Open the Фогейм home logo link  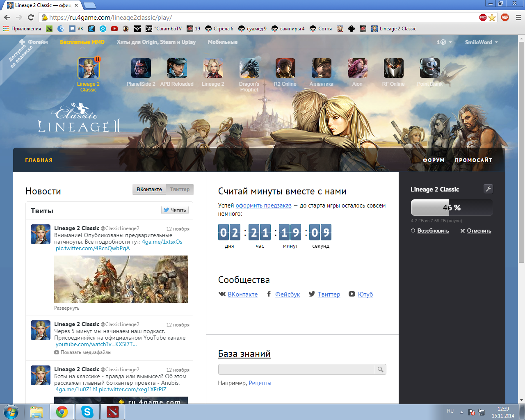click(34, 42)
